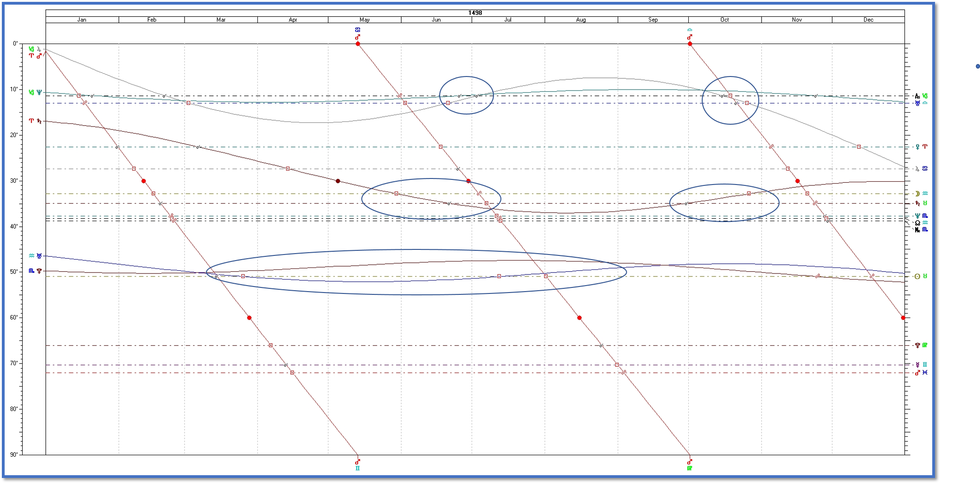Click the 1498 year header
This screenshot has height=484, width=980.
[475, 13]
